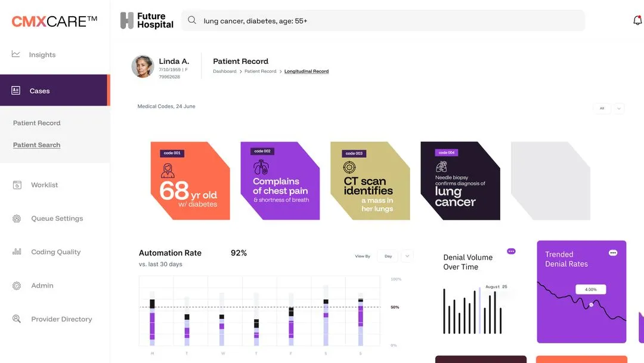
Task: Select the Cases menu item
Action: pyautogui.click(x=40, y=91)
